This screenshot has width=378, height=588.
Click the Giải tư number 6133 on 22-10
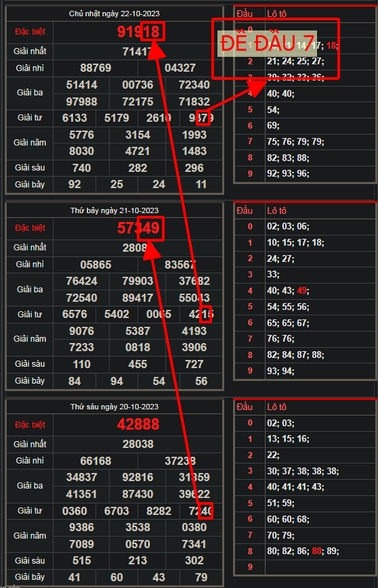click(x=75, y=118)
